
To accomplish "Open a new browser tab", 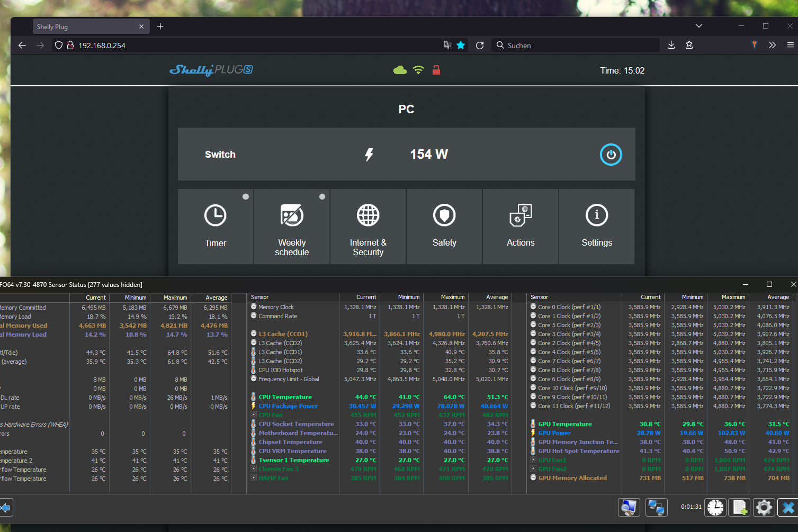I will click(x=160, y=26).
